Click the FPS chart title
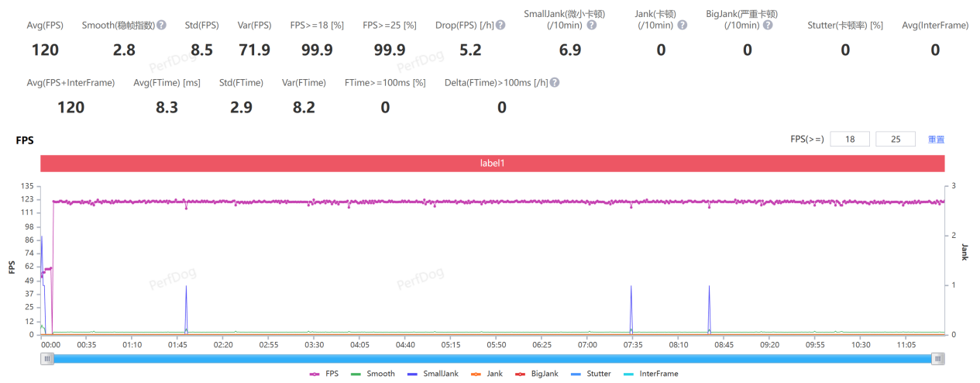This screenshot has height=383, width=980. tap(25, 141)
